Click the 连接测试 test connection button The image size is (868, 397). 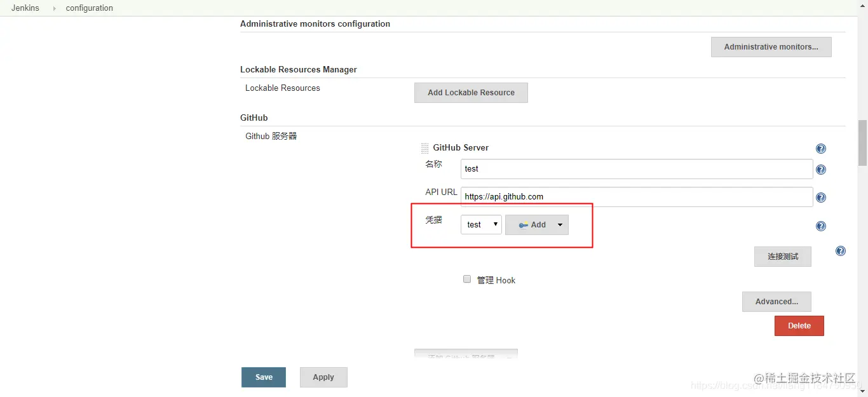pos(782,257)
